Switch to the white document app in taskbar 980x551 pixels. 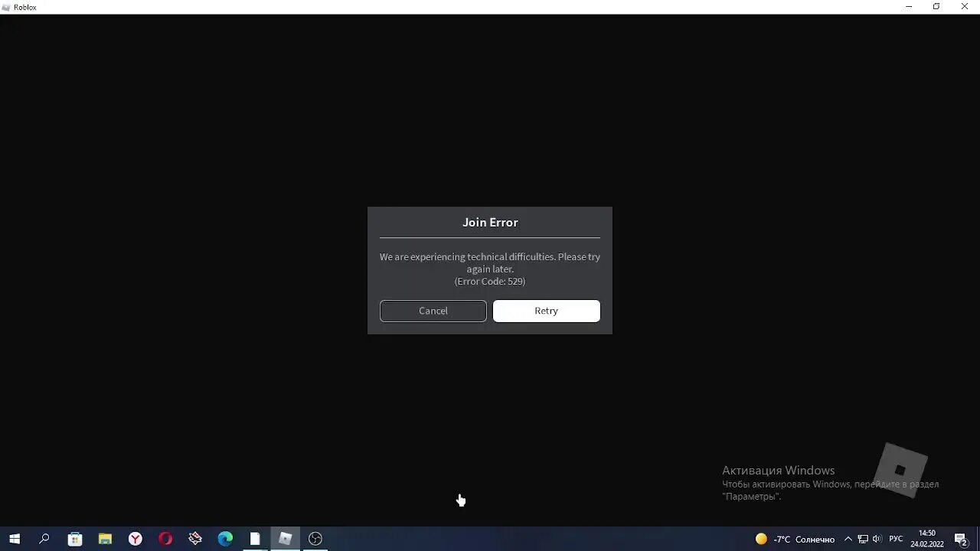tap(255, 539)
